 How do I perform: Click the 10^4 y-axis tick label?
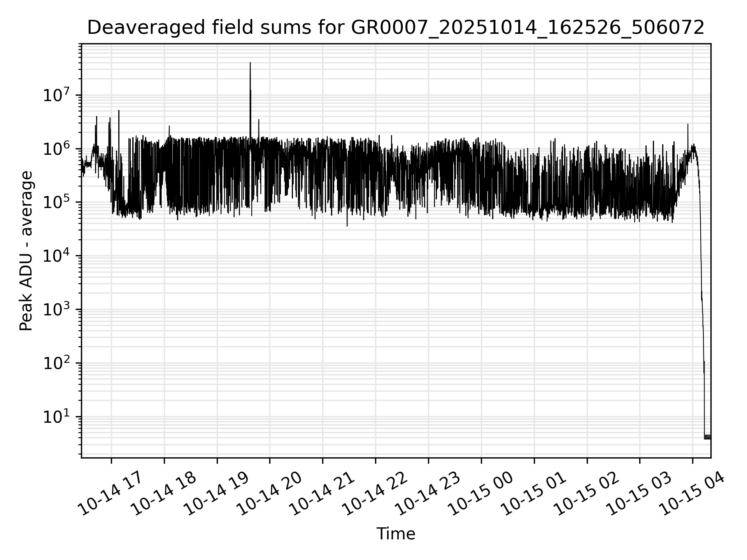[56, 256]
